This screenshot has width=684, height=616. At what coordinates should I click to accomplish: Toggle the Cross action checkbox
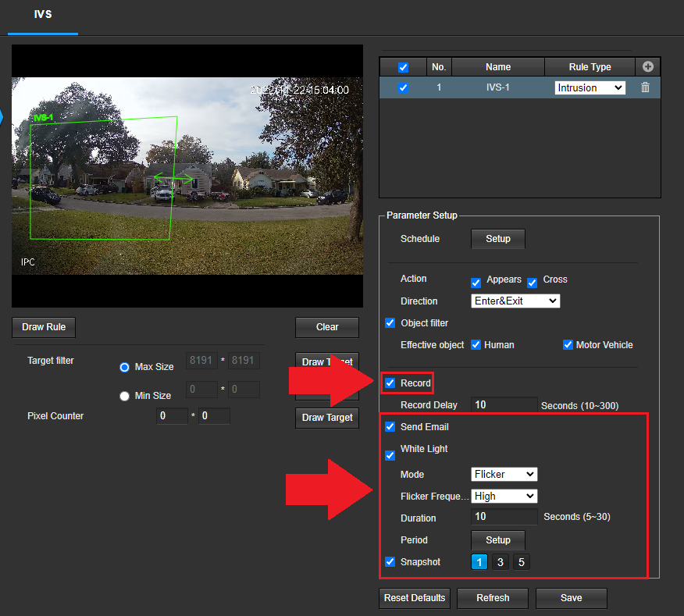coord(533,283)
